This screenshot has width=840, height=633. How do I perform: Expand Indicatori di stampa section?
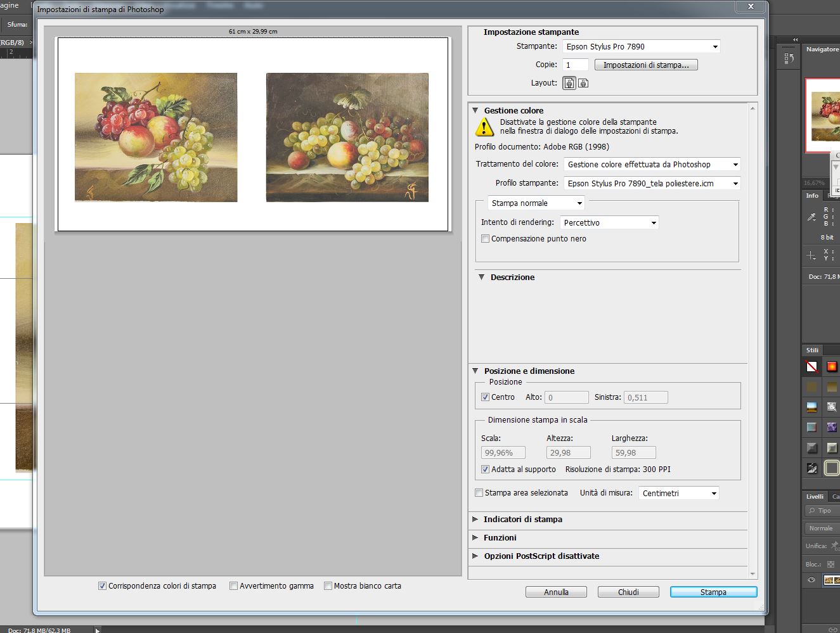click(475, 520)
